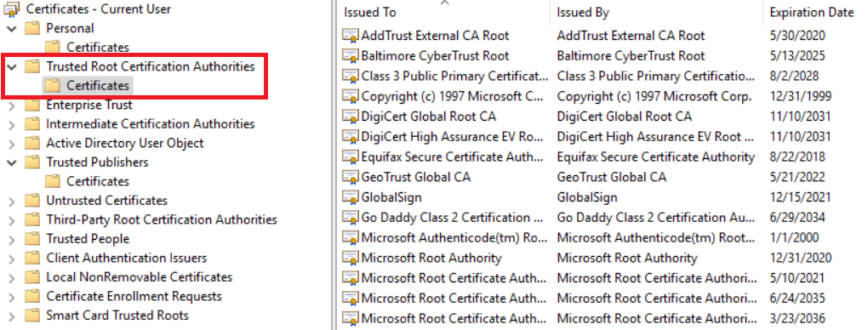Click certificate icon of Microsoft Root expiring 5/10/2021
The width and height of the screenshot is (868, 330).
pyautogui.click(x=351, y=278)
